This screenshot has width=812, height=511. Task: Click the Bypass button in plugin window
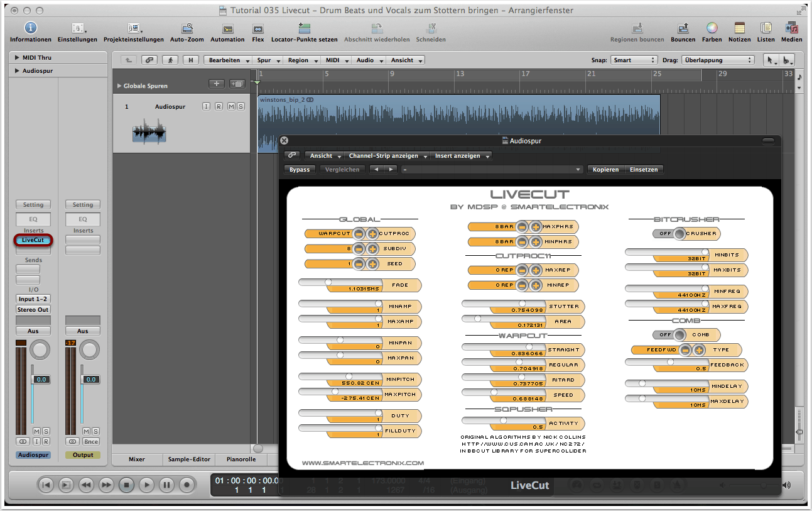click(300, 170)
